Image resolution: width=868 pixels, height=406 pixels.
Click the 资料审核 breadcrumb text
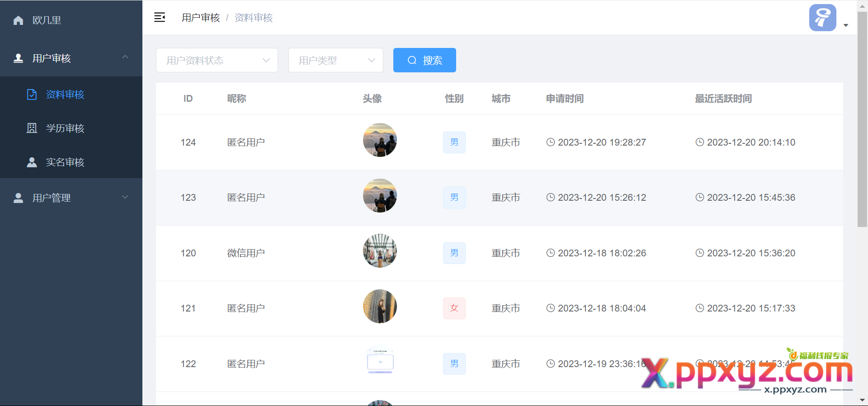(254, 18)
